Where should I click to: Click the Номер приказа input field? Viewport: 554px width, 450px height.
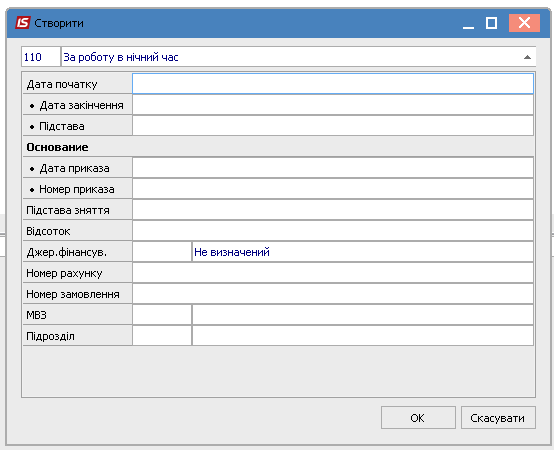click(x=333, y=189)
